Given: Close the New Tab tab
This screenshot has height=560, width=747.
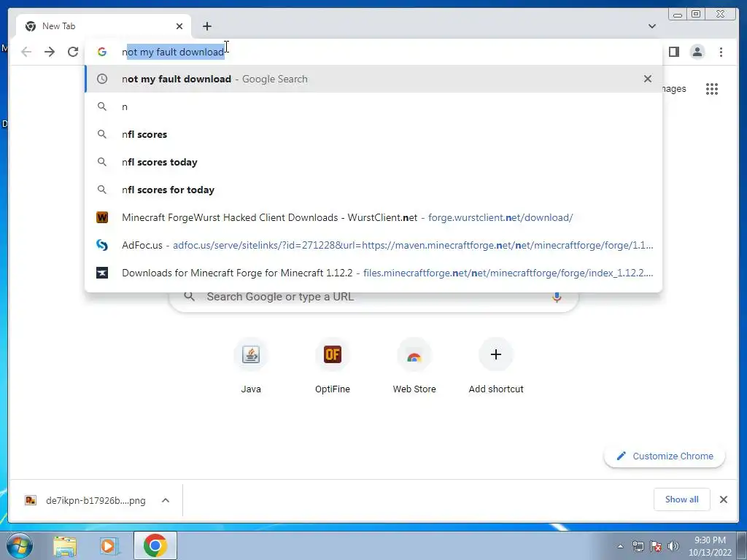Looking at the screenshot, I should coord(179,26).
